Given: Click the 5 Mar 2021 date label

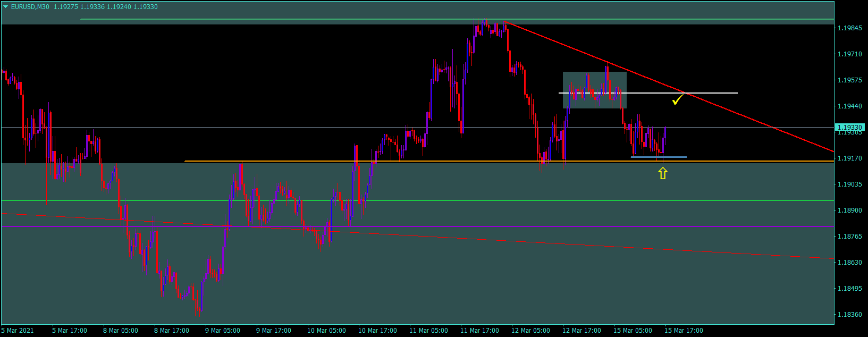Looking at the screenshot, I should click(x=18, y=331).
